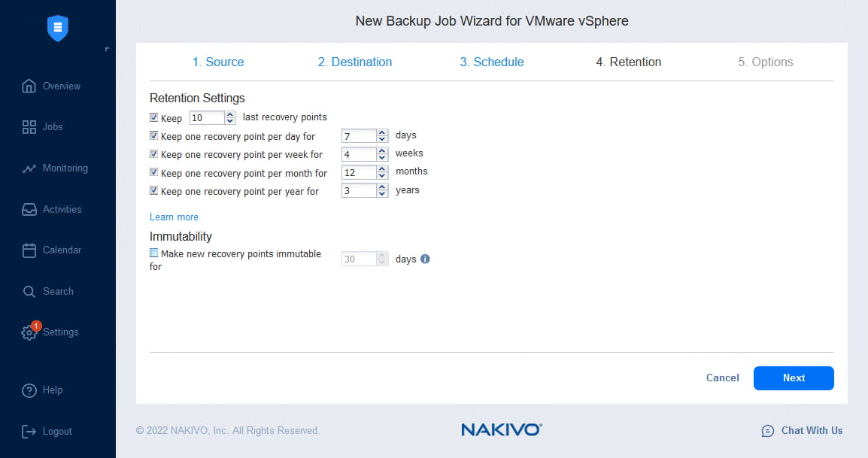Toggle one recovery point per week checkbox
Image resolution: width=868 pixels, height=458 pixels.
154,154
